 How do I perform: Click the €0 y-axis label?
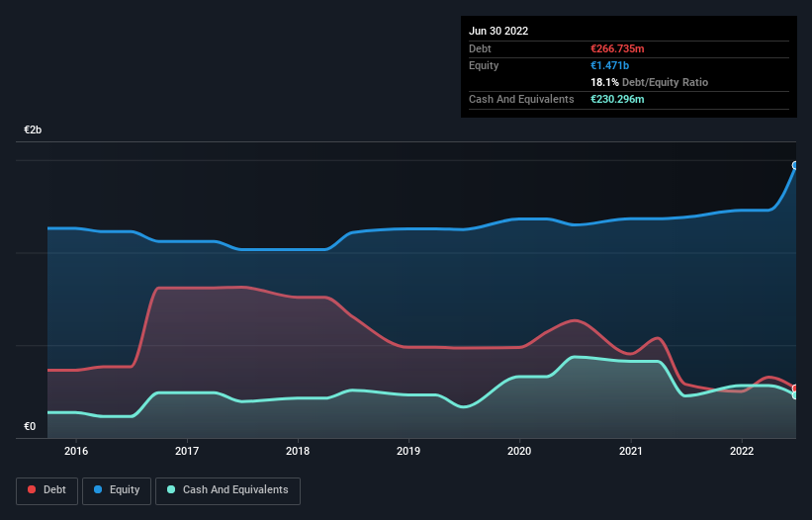pos(30,426)
